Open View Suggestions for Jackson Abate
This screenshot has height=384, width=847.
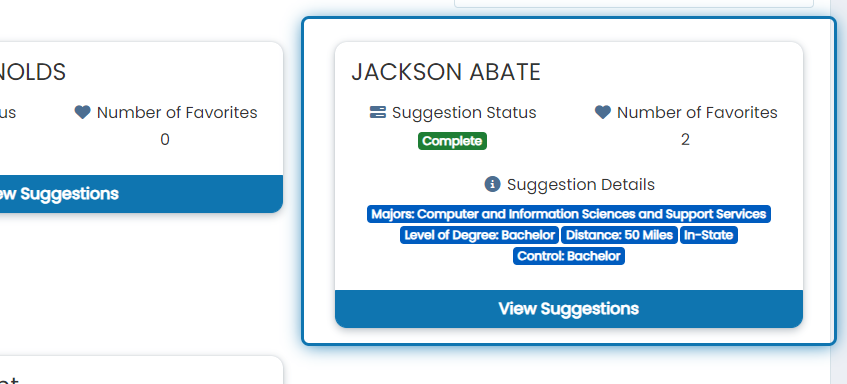pos(569,309)
